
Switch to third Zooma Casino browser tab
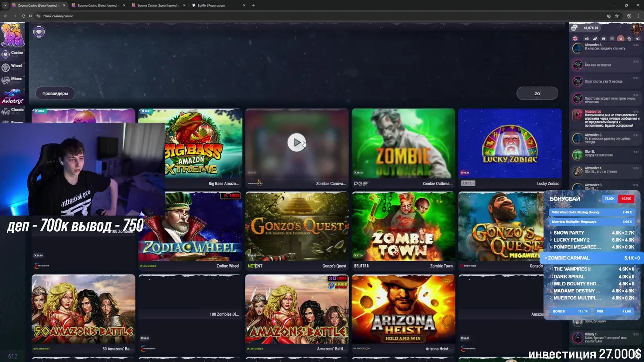point(158,5)
